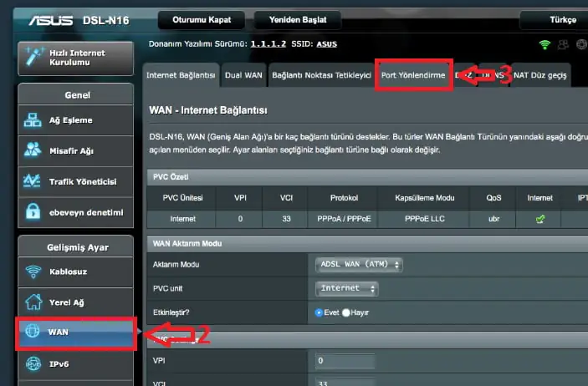Switch to Dual WAN tab

point(243,75)
